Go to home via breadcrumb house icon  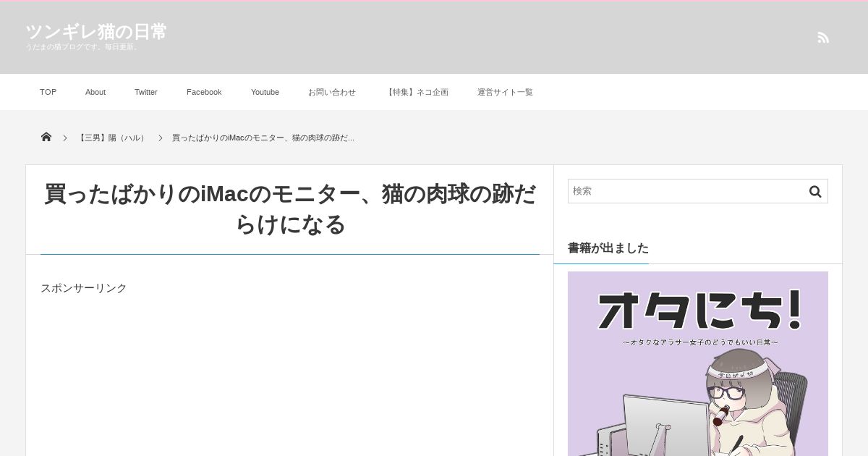click(46, 137)
